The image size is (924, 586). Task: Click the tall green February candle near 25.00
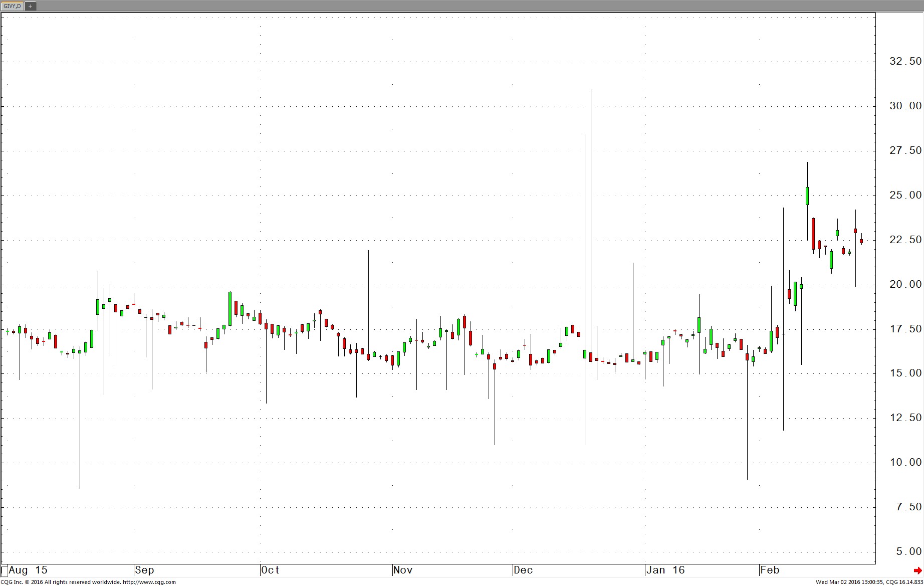click(807, 196)
